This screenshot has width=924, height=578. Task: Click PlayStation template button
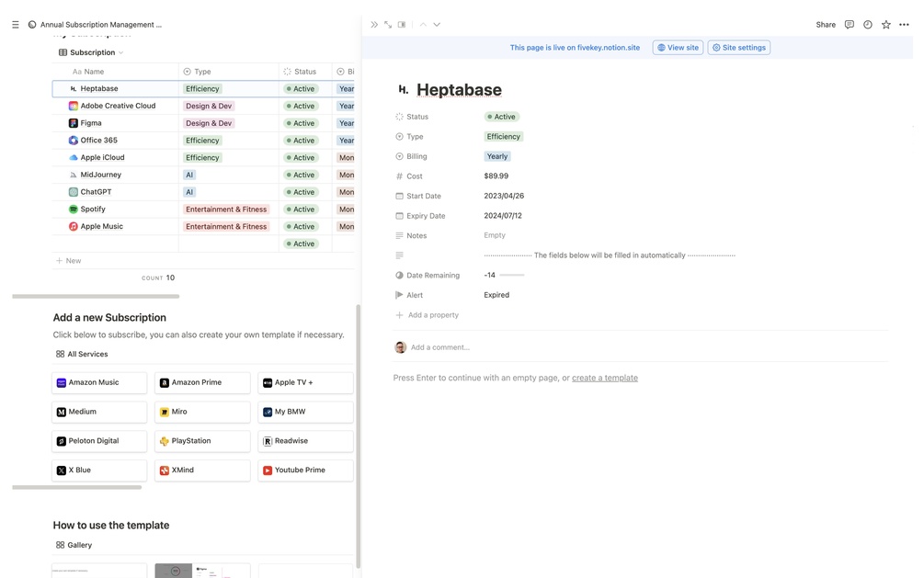[x=202, y=441]
